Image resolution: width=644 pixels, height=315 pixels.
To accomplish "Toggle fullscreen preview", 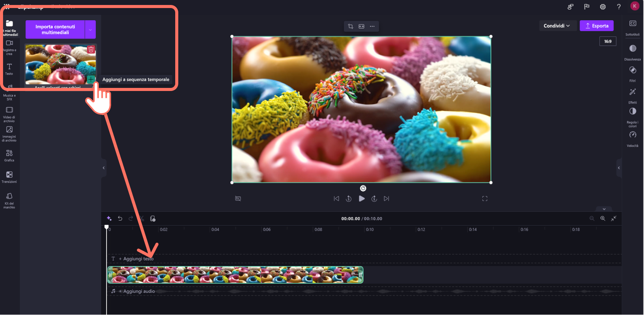I will [485, 198].
